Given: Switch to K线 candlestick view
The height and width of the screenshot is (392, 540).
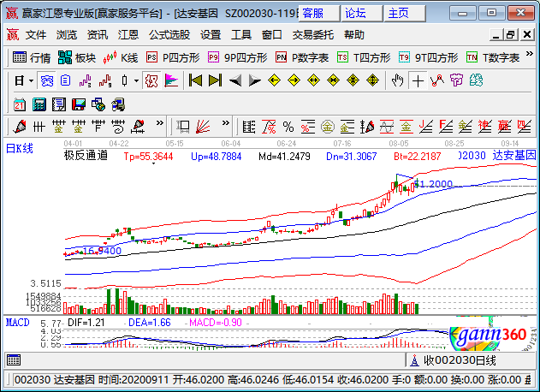Looking at the screenshot, I should click(121, 57).
